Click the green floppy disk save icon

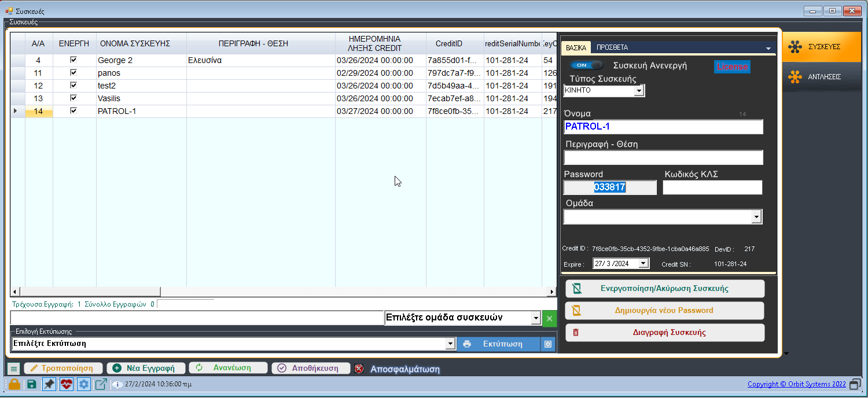31,384
